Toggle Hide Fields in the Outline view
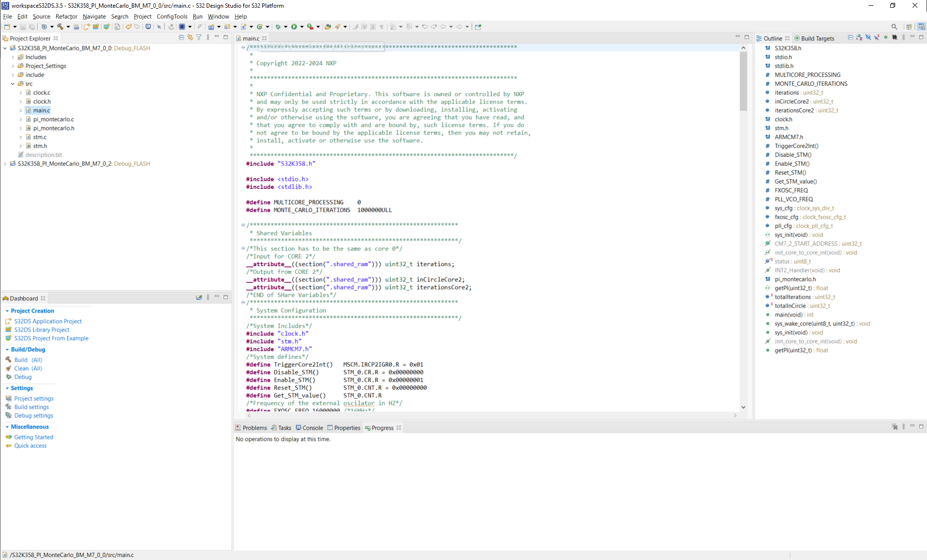 (868, 37)
